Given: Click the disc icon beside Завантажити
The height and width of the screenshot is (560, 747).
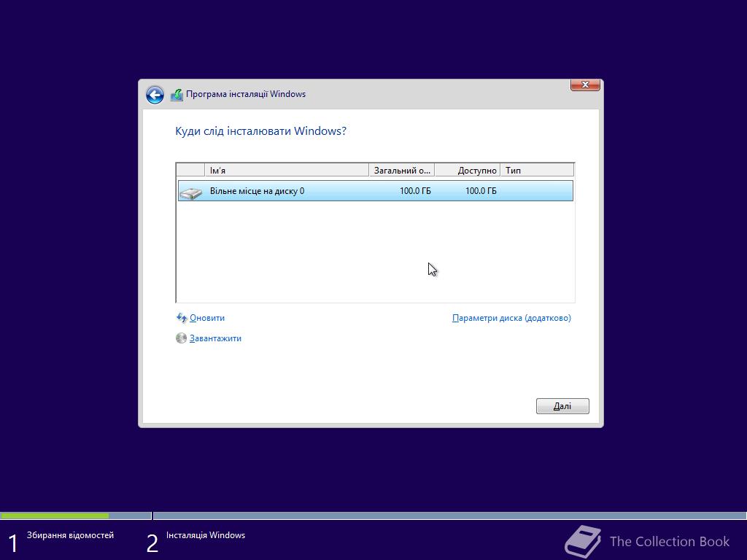Looking at the screenshot, I should click(x=181, y=338).
